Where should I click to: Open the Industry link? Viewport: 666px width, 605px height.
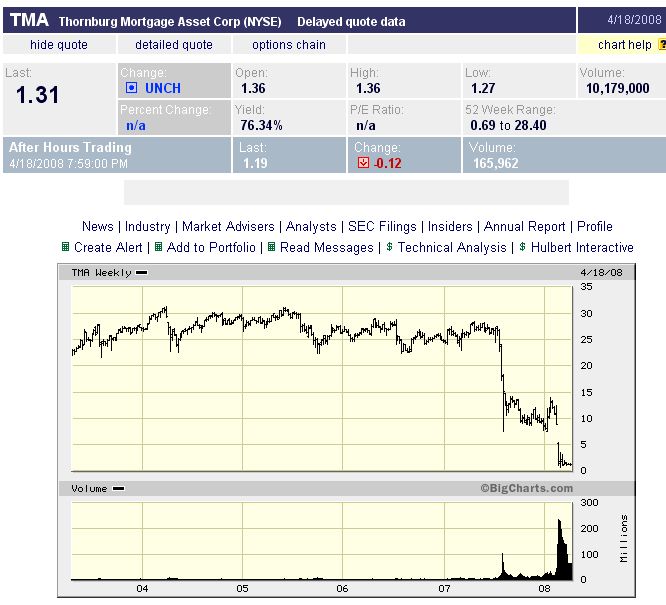(147, 226)
